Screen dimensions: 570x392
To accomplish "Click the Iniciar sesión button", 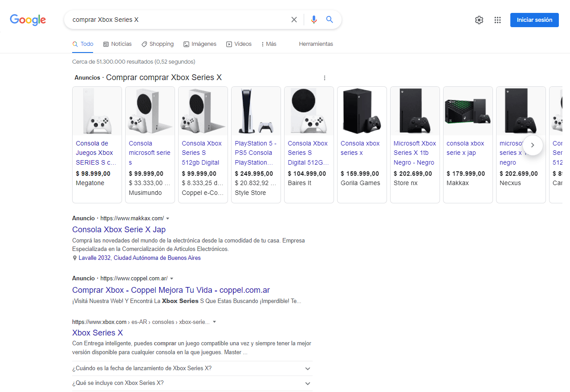I will click(x=534, y=20).
